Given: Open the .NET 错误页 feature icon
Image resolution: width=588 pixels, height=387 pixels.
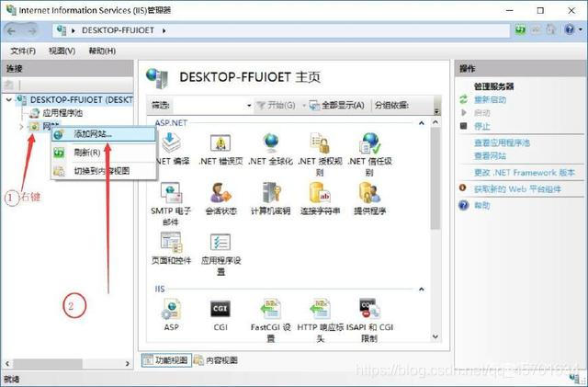Looking at the screenshot, I should [220, 142].
